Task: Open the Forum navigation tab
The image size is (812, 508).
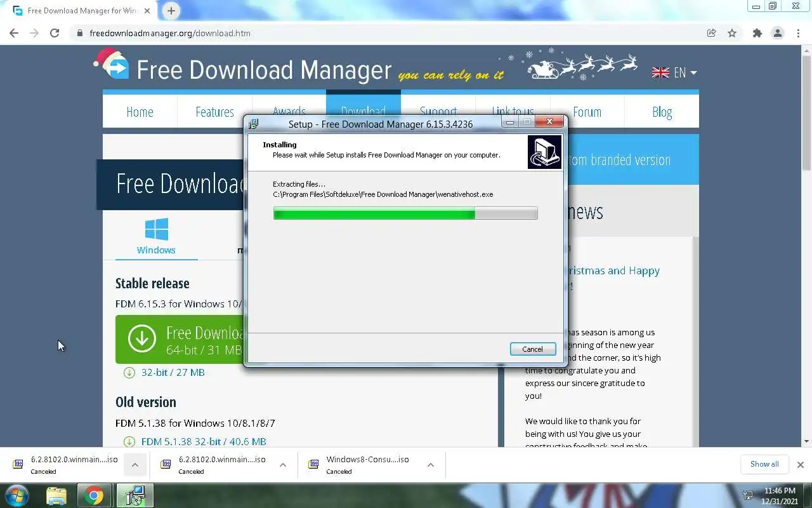Action: pos(587,112)
